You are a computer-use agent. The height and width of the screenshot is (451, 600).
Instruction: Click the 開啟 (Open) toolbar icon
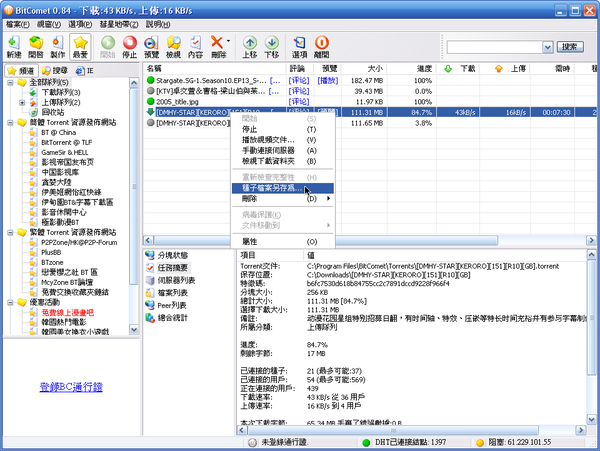36,47
